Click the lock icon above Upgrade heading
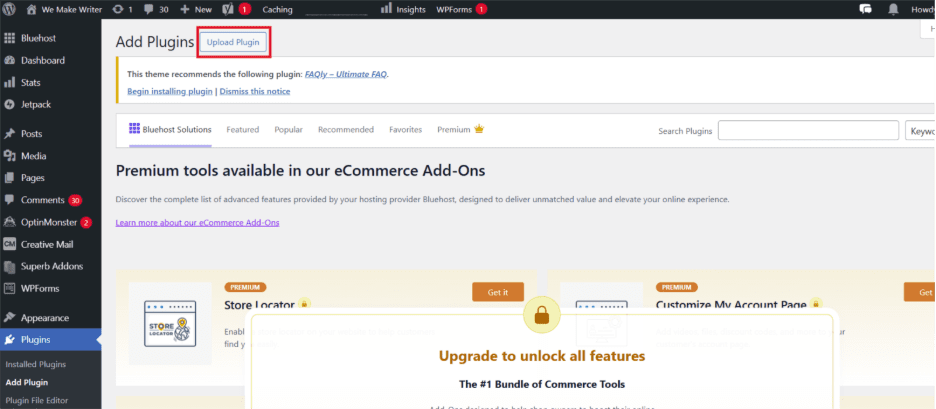The image size is (936, 409). [x=541, y=315]
